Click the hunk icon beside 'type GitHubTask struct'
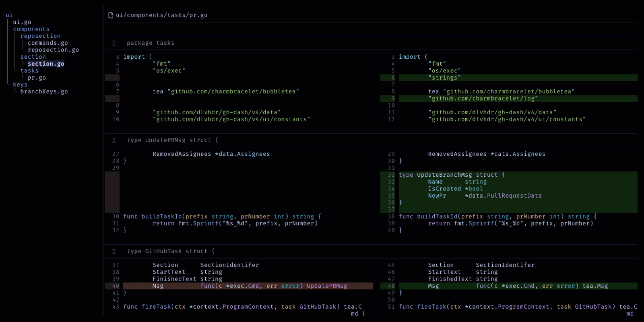Screen dimensions: 644x322 tap(114, 251)
